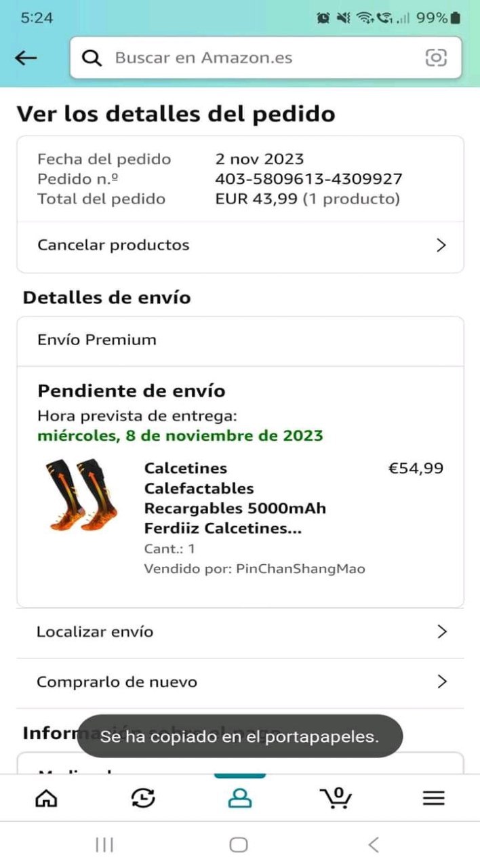Open the account profile icon
The height and width of the screenshot is (868, 480).
239,798
